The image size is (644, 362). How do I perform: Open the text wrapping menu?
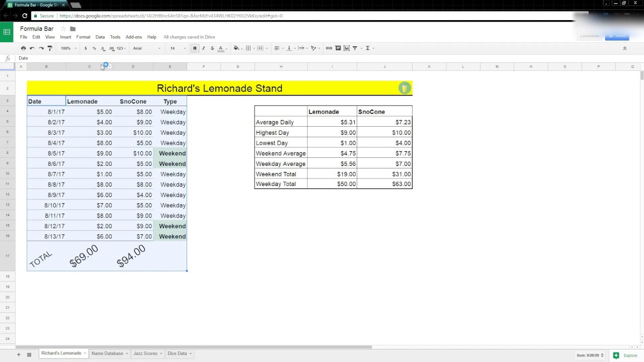coord(301,48)
